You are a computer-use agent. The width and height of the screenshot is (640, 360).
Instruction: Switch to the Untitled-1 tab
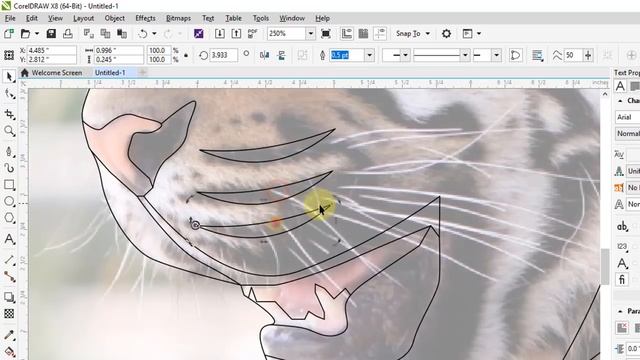point(110,73)
